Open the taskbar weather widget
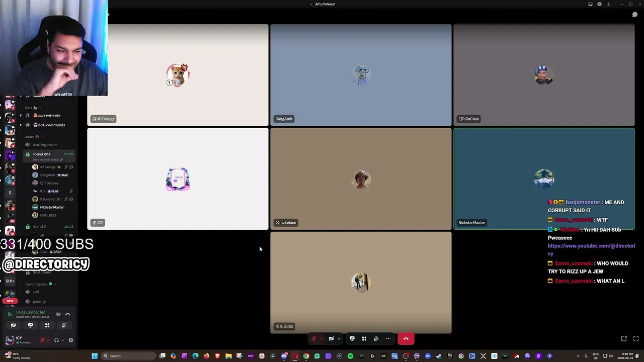 [17, 356]
